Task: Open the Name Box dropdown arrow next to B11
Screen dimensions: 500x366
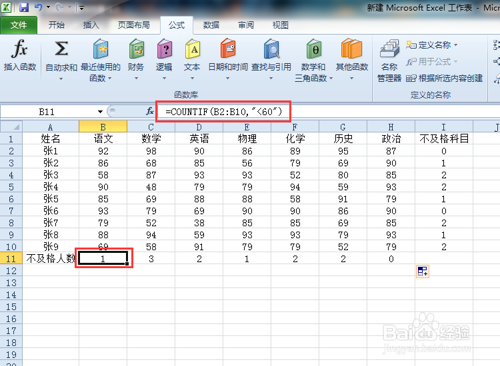Action: click(100, 112)
